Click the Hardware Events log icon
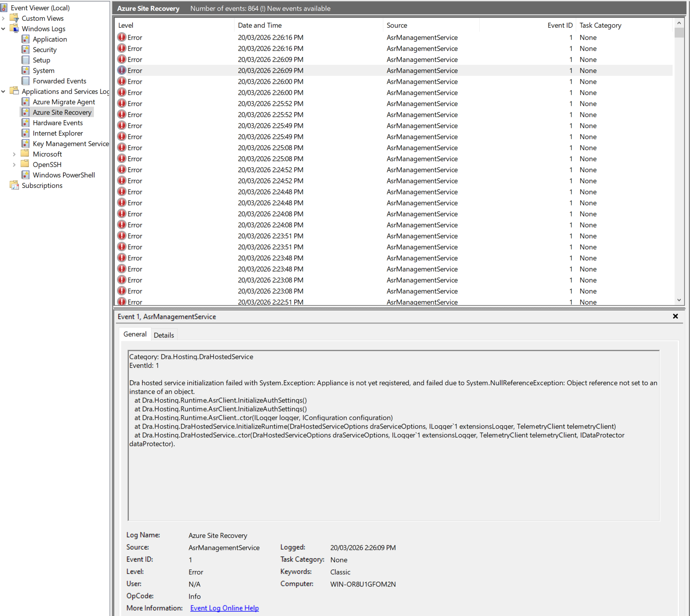 (x=26, y=122)
